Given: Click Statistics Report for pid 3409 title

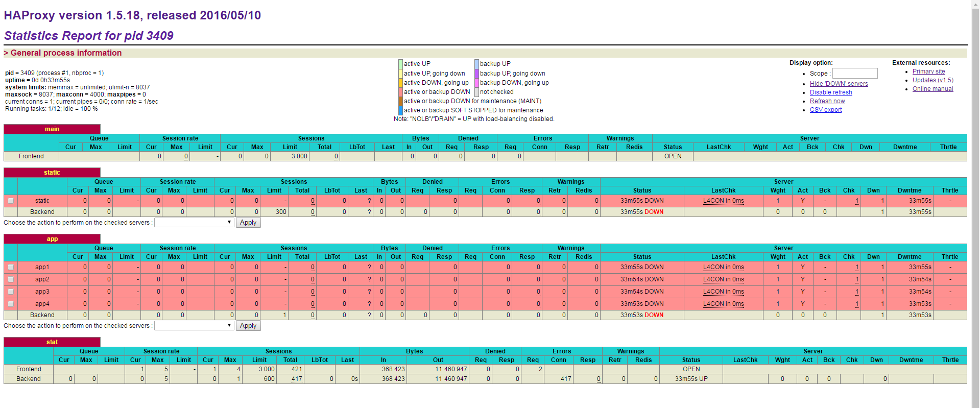Looking at the screenshot, I should pos(89,36).
